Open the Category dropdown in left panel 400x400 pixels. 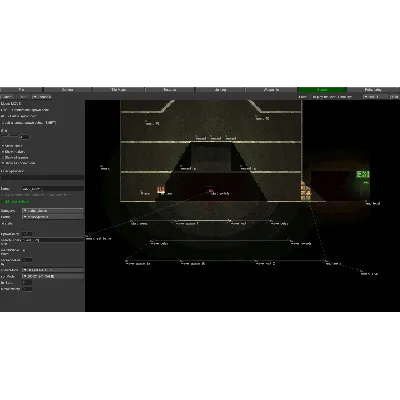point(53,211)
